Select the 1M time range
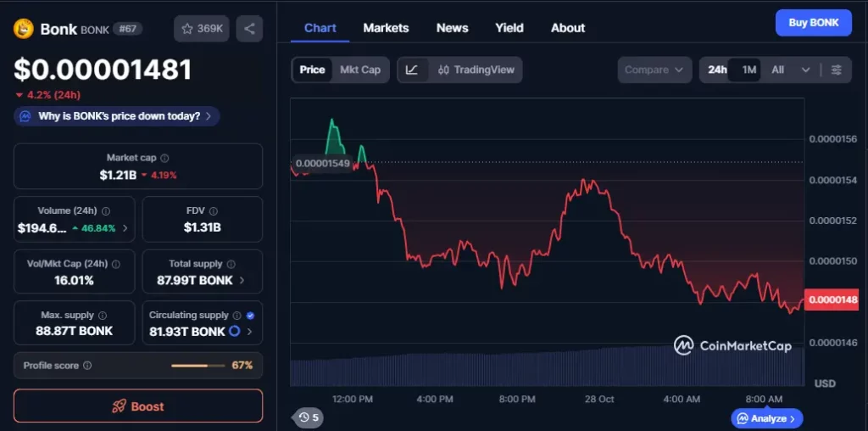868x431 pixels. (x=748, y=70)
